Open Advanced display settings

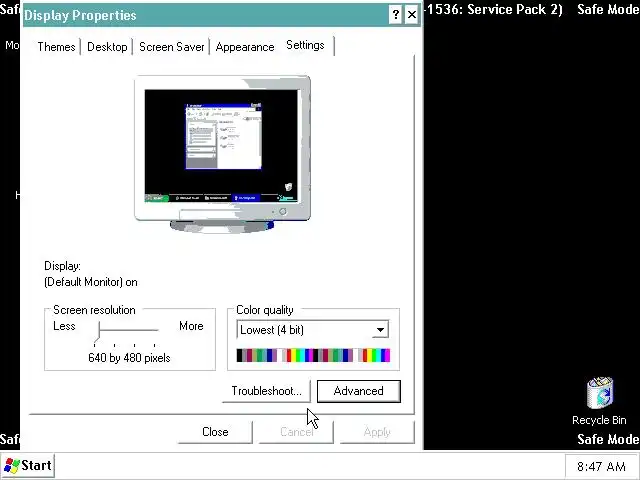[x=359, y=391]
